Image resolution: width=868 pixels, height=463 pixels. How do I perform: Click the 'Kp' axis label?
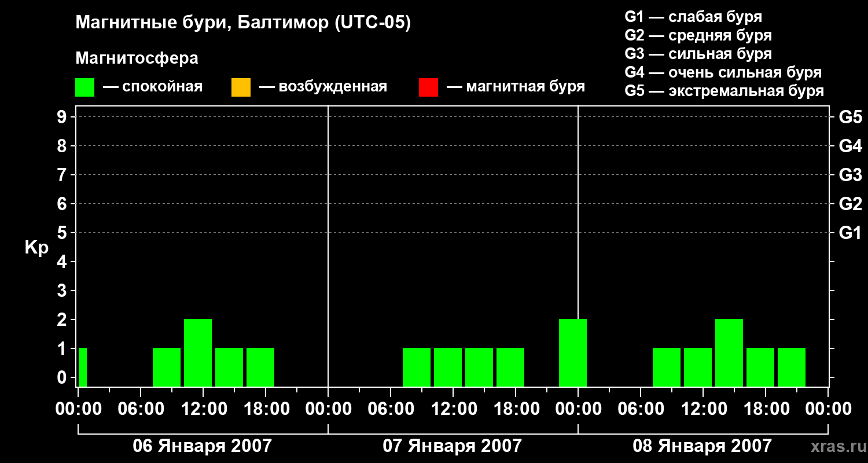coord(36,248)
